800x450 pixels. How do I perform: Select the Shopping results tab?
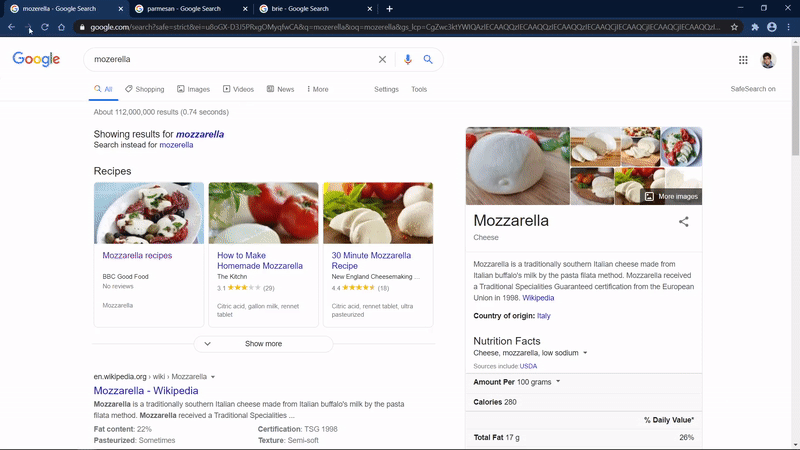[144, 89]
